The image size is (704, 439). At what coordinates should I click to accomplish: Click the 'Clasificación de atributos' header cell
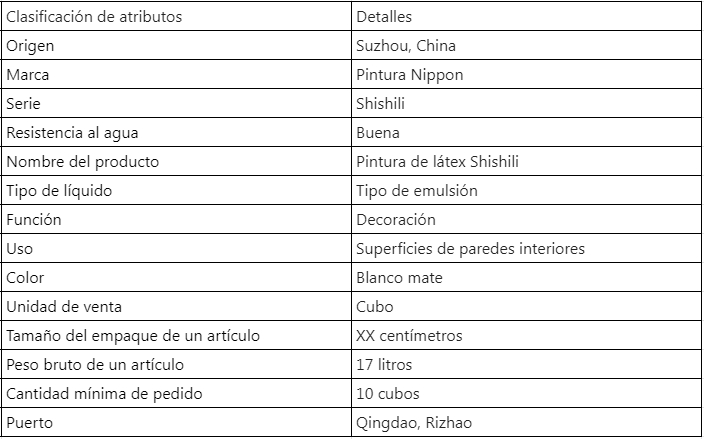click(176, 16)
